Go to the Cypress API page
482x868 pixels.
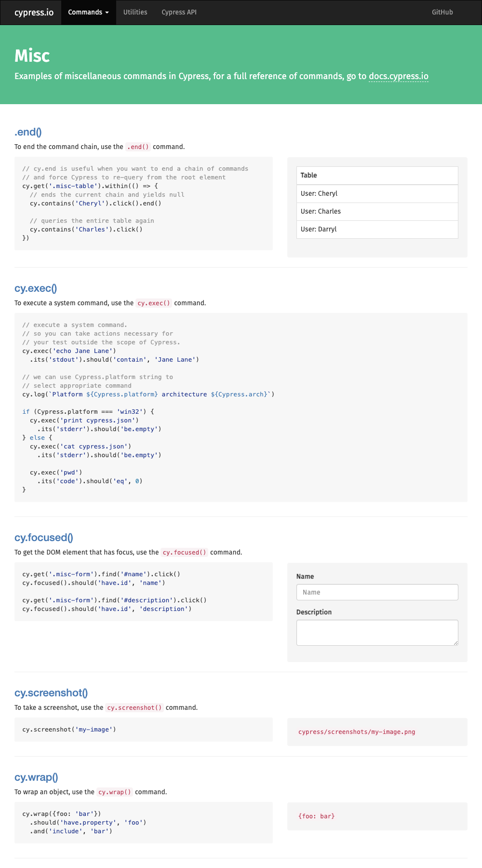pyautogui.click(x=179, y=12)
